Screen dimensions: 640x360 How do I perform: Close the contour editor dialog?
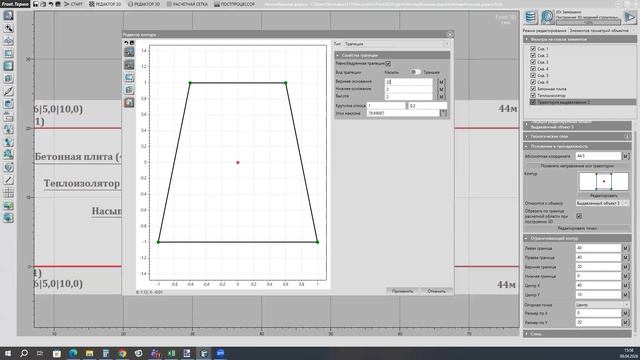tap(450, 35)
